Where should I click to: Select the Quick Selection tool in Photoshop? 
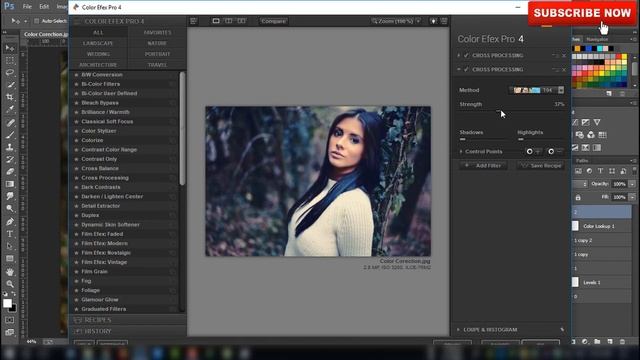pos(10,85)
